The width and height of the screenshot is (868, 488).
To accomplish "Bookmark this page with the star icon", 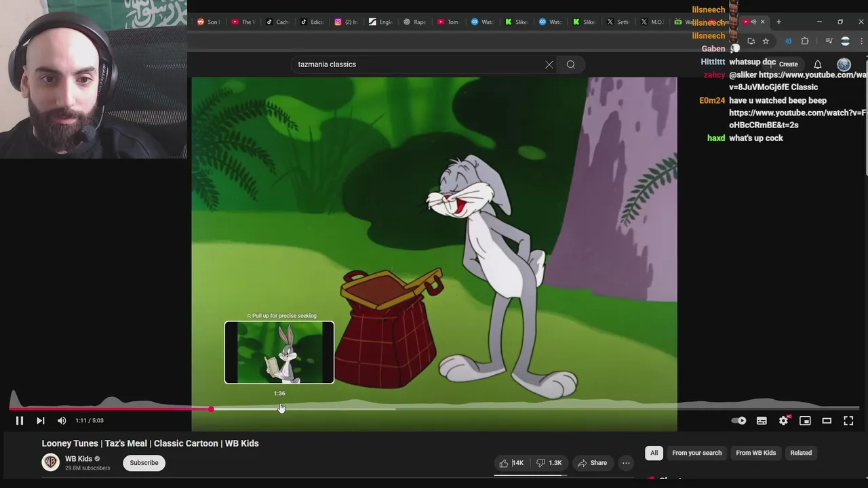I will pyautogui.click(x=766, y=41).
